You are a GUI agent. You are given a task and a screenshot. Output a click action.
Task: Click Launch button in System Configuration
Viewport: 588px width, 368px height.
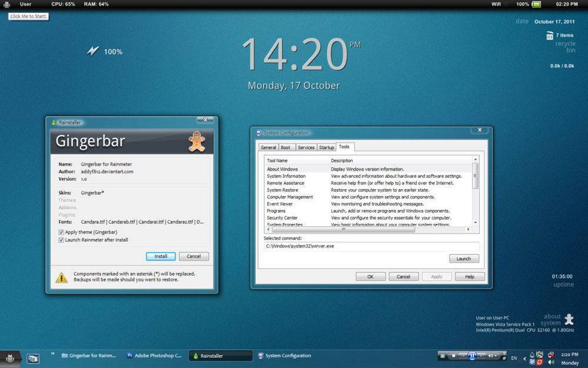click(x=464, y=258)
